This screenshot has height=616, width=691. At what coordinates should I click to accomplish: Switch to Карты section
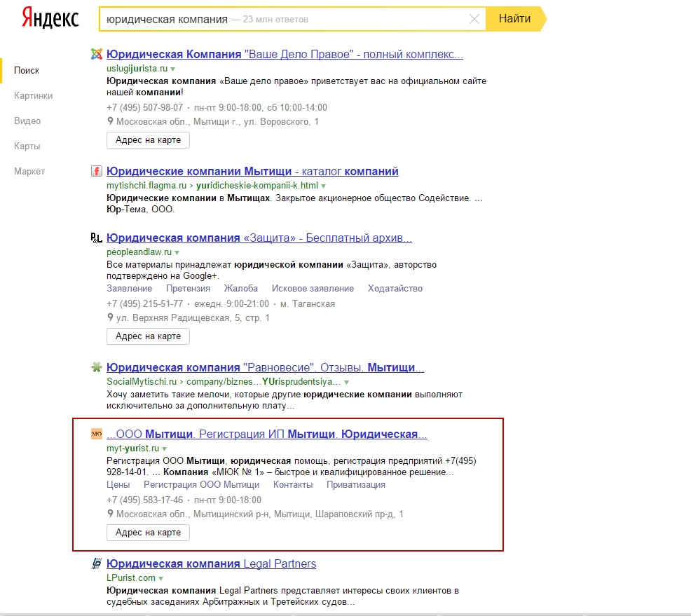[x=27, y=146]
